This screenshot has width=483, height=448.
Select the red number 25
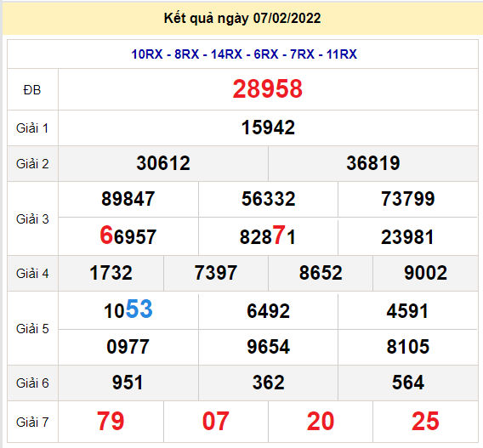point(425,421)
